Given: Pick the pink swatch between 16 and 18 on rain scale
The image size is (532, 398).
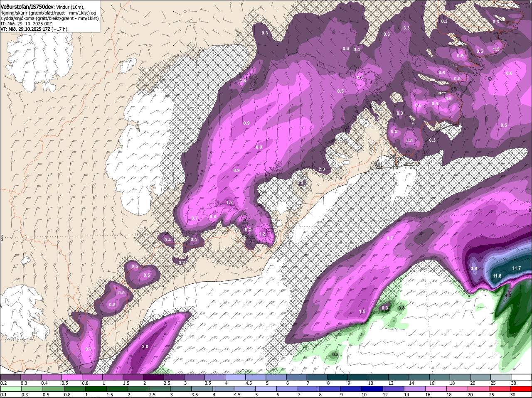Looking at the screenshot, I should [436, 389].
